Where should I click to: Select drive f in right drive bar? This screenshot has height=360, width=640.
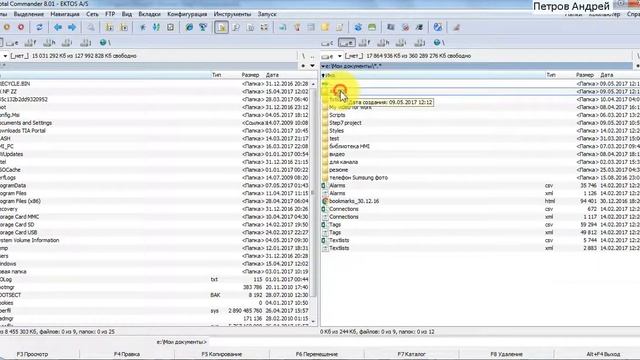(365, 42)
